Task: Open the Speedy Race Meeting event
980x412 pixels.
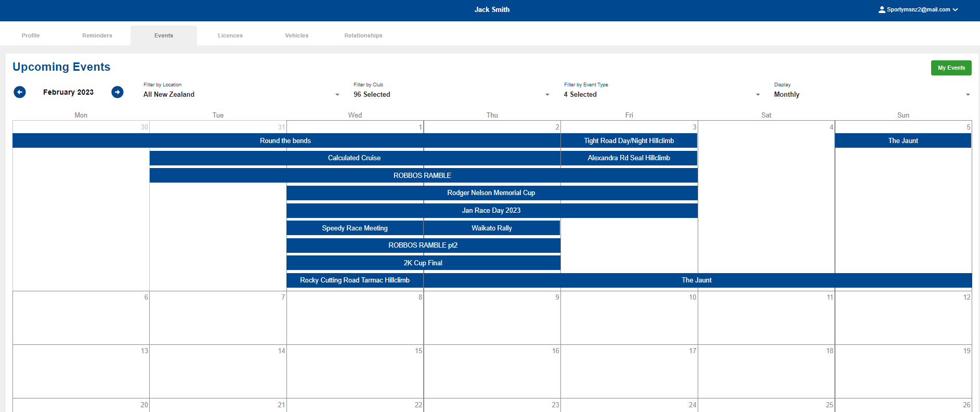Action: (355, 228)
